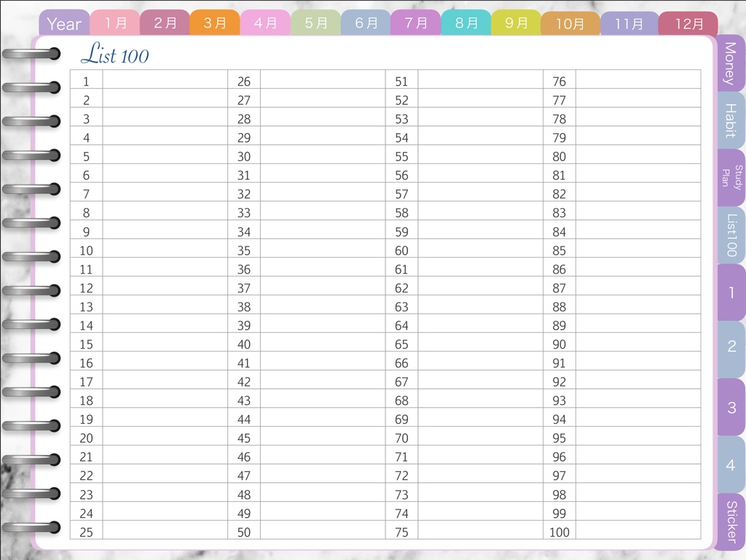The image size is (746, 560).
Task: Click the number 38 label
Action: (x=244, y=307)
